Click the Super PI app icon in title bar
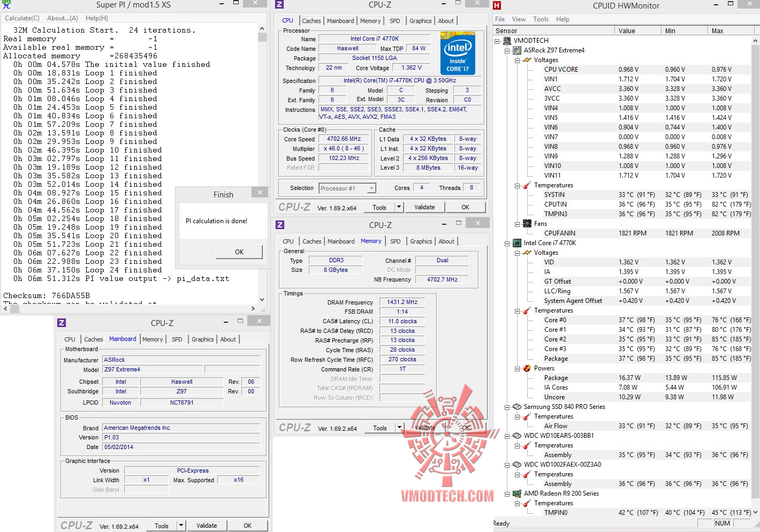Viewport: 760px width, 532px height. tap(6, 5)
